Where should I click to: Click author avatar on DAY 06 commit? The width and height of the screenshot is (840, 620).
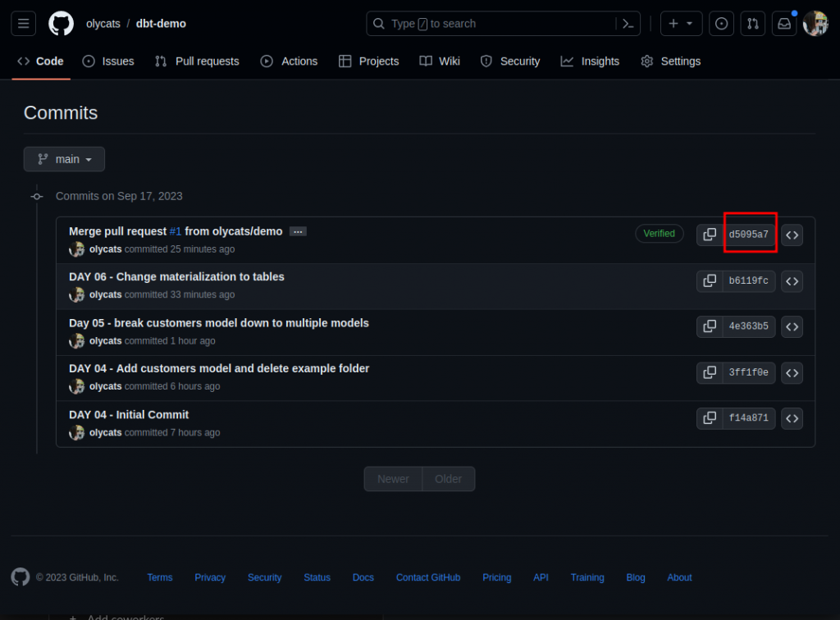tap(76, 294)
